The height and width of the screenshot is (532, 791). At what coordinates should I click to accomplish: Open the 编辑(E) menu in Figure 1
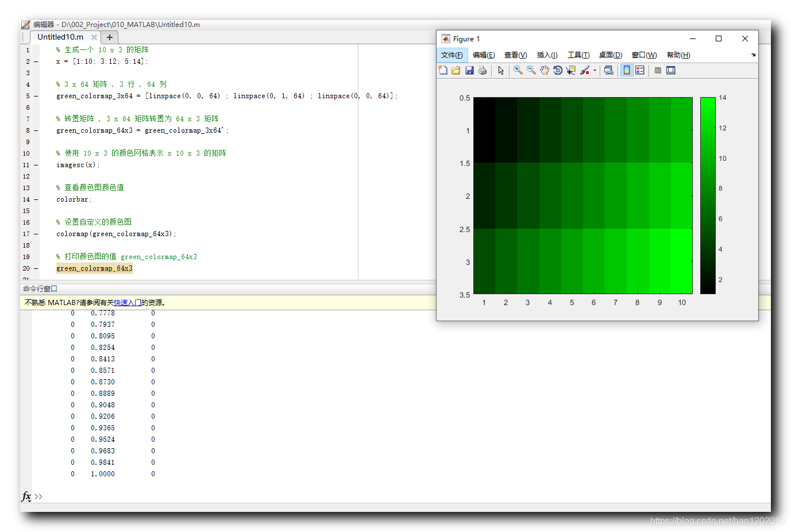coord(484,55)
